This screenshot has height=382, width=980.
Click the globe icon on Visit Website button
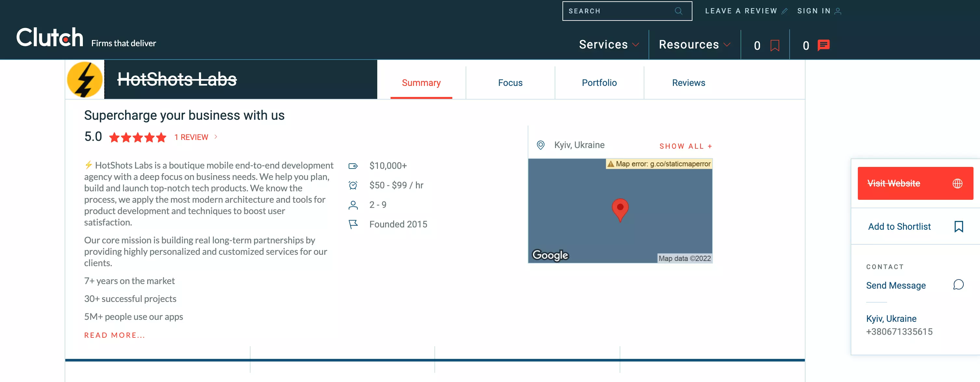point(958,183)
